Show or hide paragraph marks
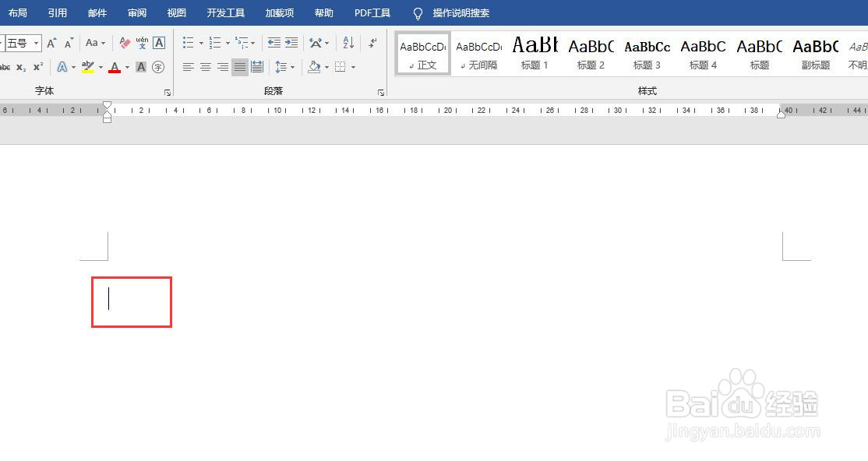This screenshot has width=868, height=461. (x=373, y=43)
